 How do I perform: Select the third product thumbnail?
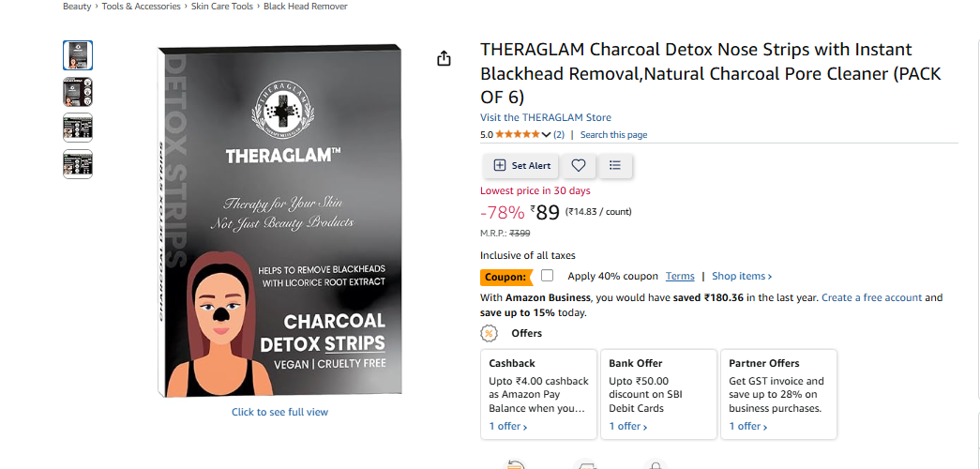(78, 129)
